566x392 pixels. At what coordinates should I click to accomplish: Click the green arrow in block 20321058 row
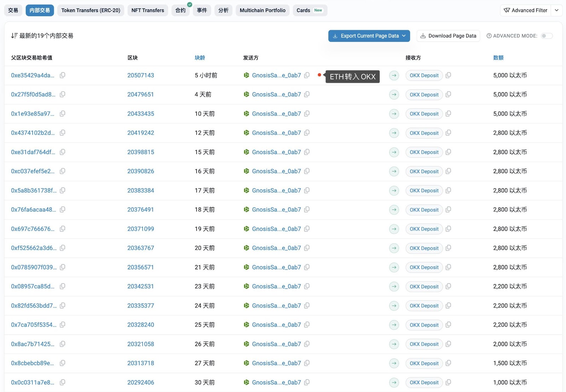coord(394,344)
